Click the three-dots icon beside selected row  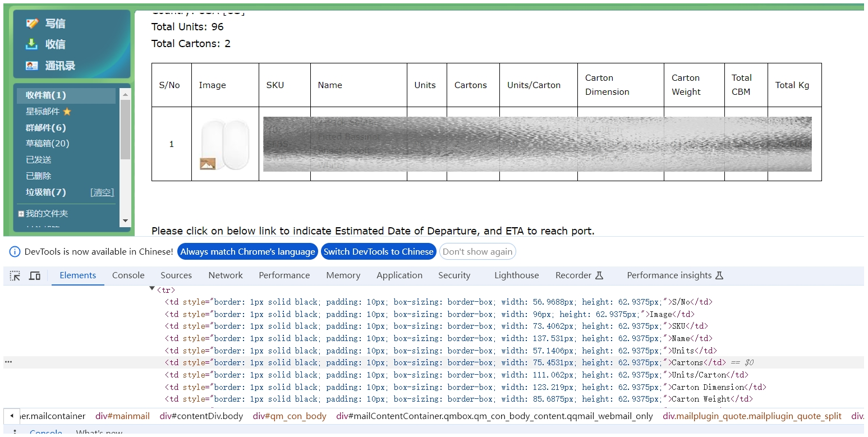pyautogui.click(x=8, y=362)
